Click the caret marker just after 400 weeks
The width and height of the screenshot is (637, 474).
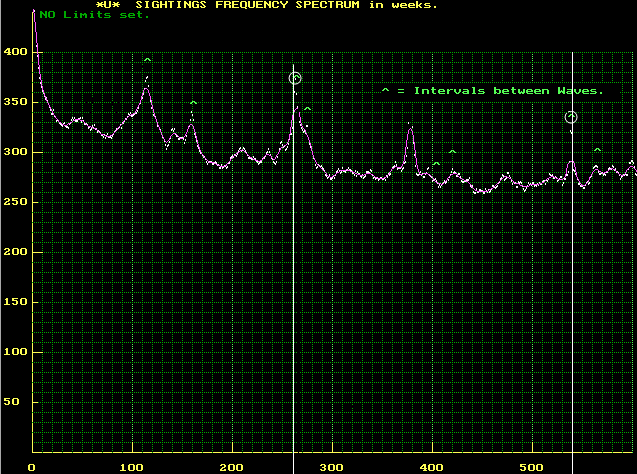[x=436, y=163]
